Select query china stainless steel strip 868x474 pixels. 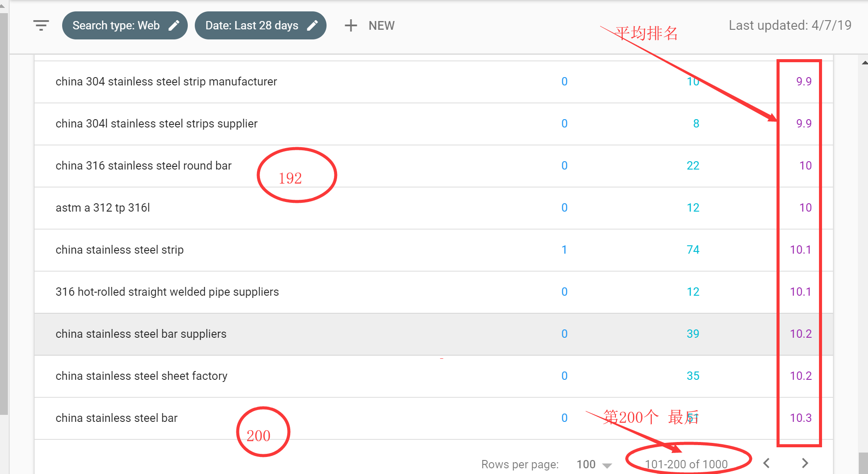(119, 250)
